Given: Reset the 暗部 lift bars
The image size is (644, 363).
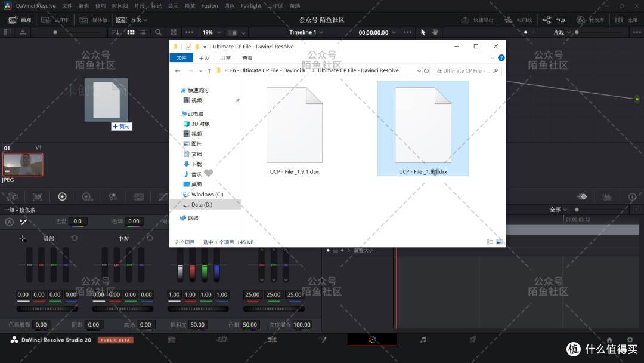Looking at the screenshot, I should click(75, 238).
